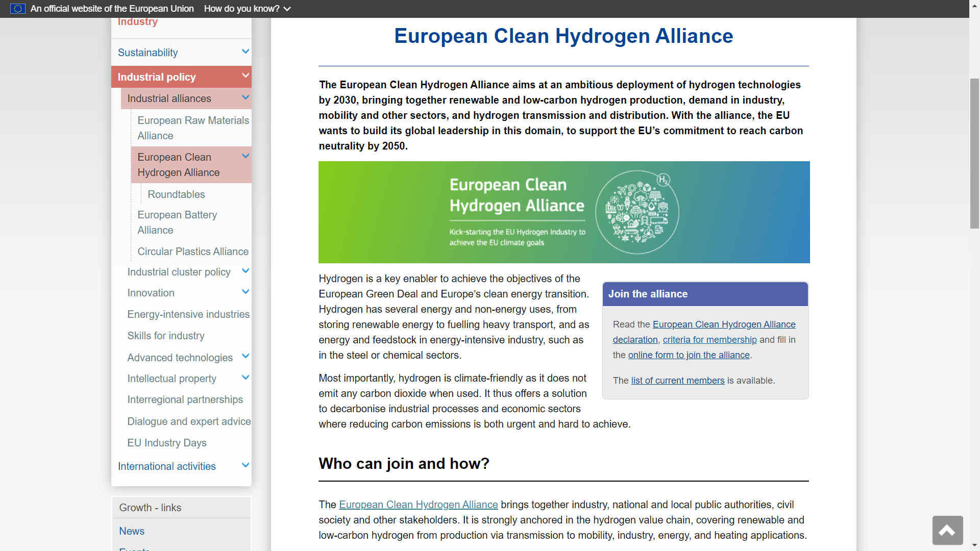The width and height of the screenshot is (980, 551).
Task: Expand Advanced technologies chevron
Action: (246, 356)
